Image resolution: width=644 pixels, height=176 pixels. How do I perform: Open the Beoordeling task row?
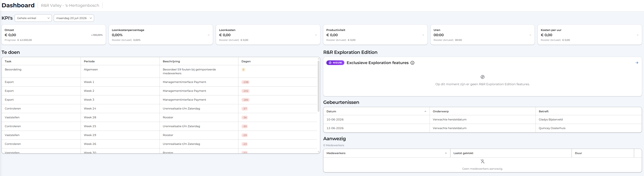(x=160, y=71)
